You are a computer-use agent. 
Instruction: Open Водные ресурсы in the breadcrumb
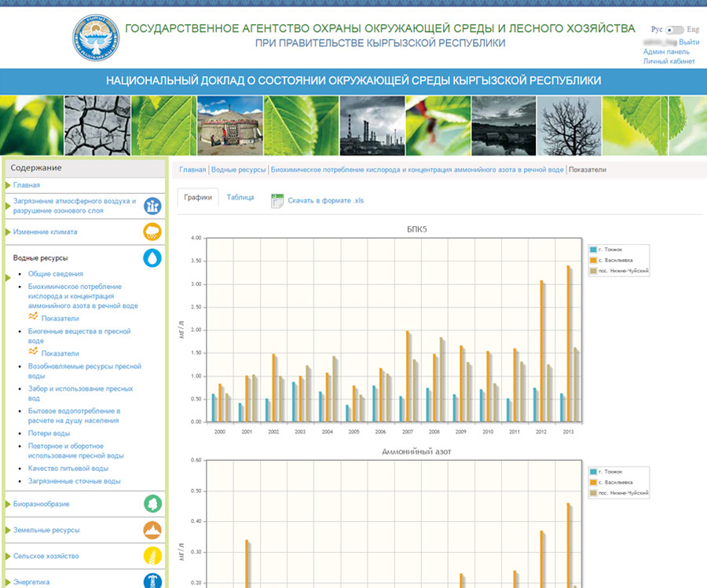point(239,170)
